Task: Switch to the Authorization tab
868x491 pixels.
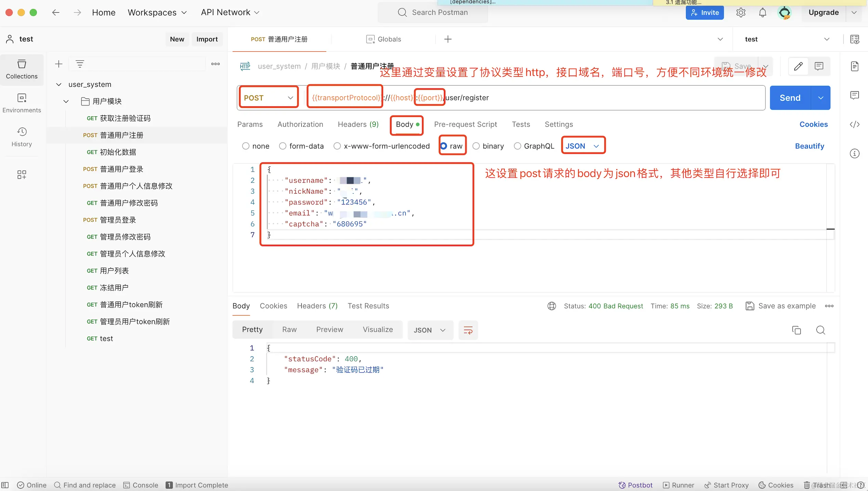Action: tap(300, 124)
